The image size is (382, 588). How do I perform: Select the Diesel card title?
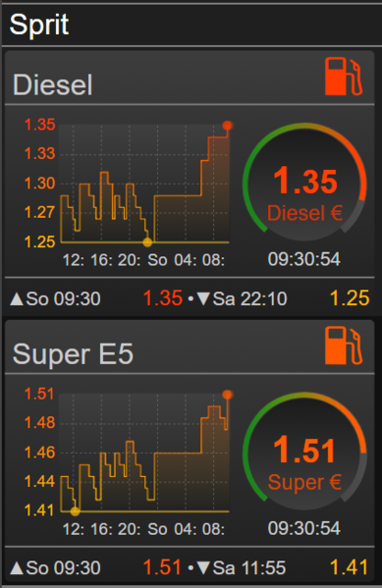(x=52, y=84)
